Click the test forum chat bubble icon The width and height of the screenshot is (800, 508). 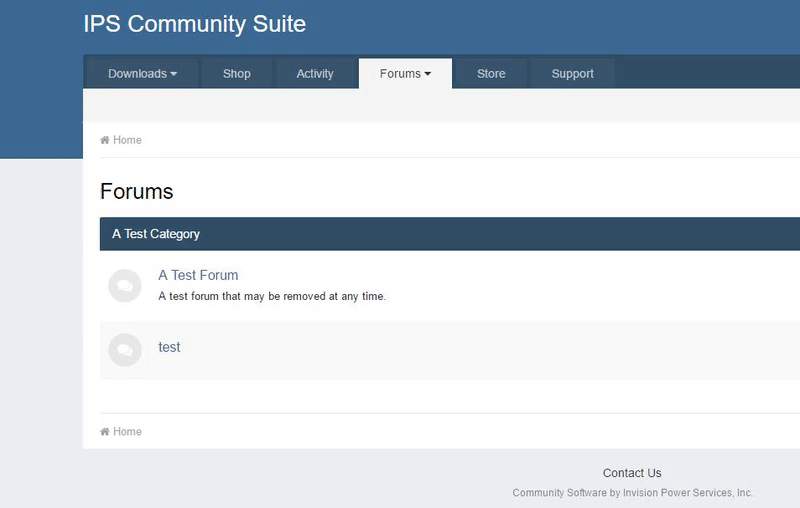[125, 350]
